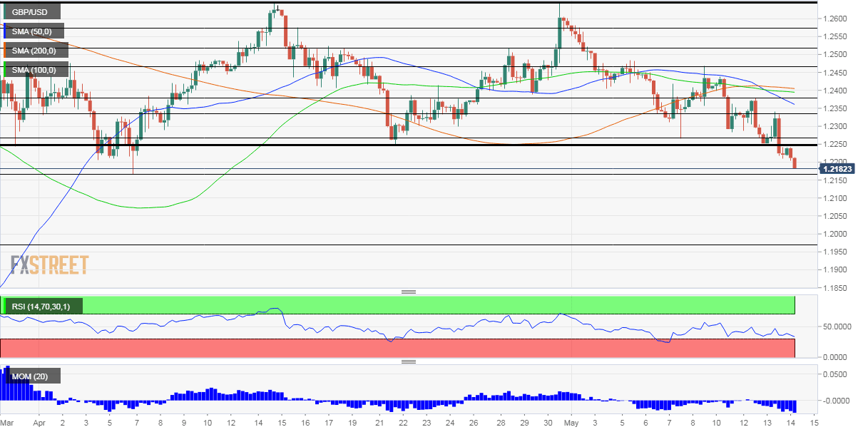The width and height of the screenshot is (868, 432).
Task: Click the 21 date axis label
Action: (x=379, y=422)
